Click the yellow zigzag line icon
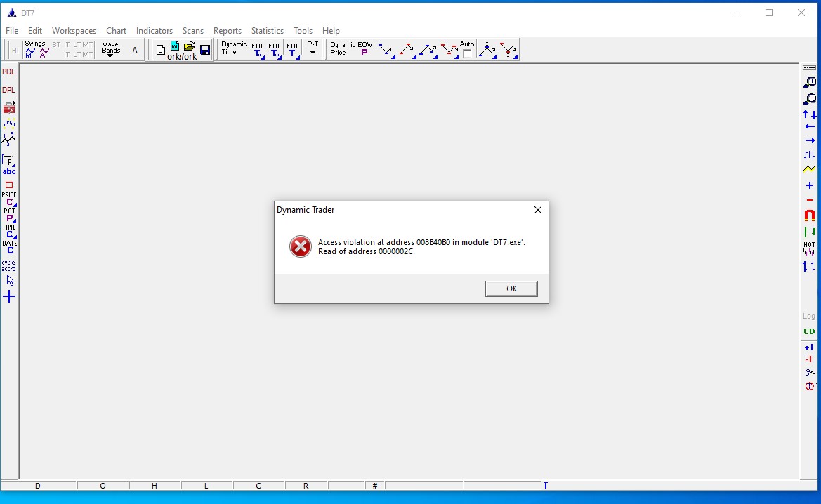Image resolution: width=821 pixels, height=504 pixels. point(810,168)
